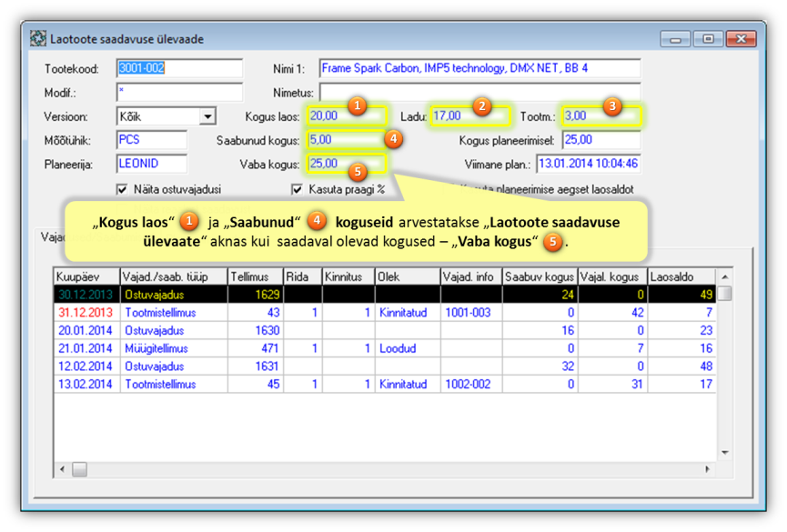
Task: Click the horizontal scrollbar thumb
Action: click(79, 469)
